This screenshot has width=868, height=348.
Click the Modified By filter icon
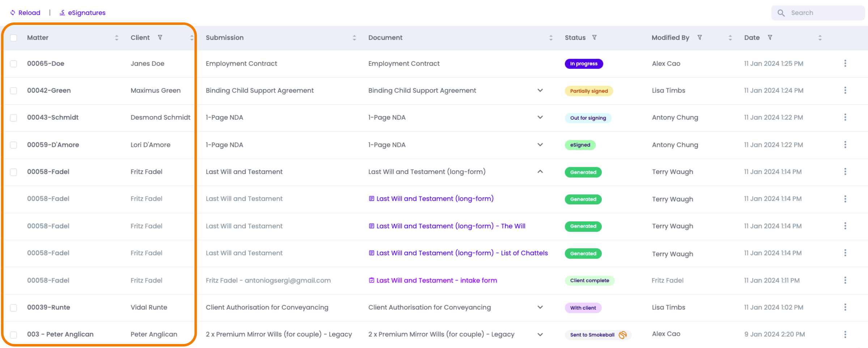(699, 38)
